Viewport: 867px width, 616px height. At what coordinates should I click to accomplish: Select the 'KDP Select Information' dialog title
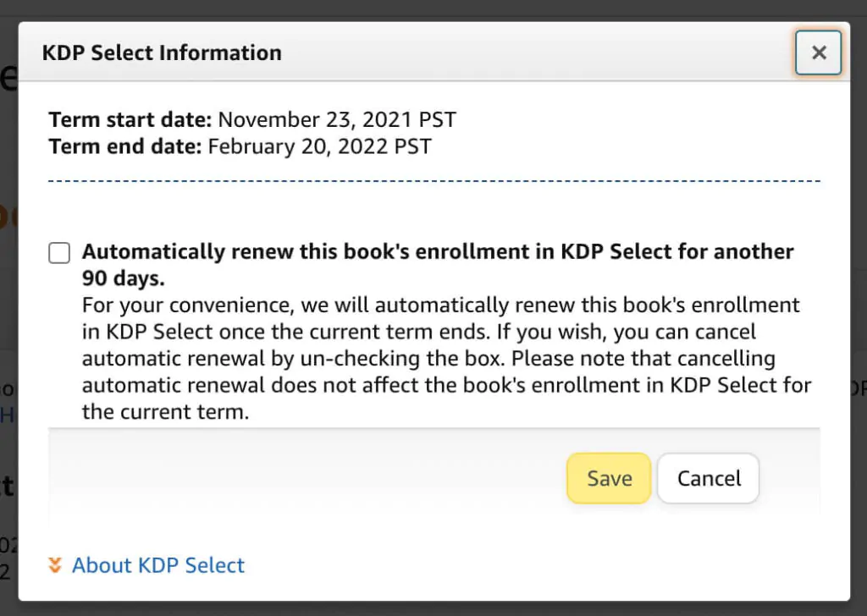(x=162, y=53)
